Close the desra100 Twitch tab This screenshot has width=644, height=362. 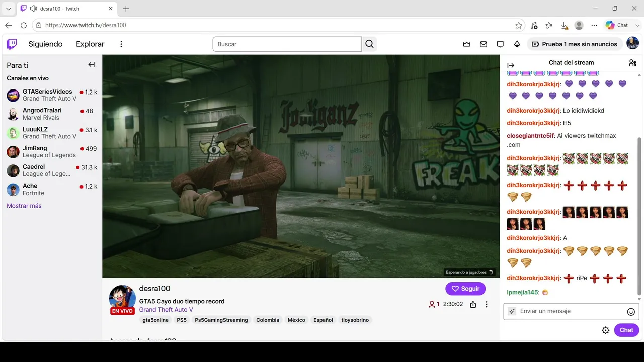(x=111, y=9)
